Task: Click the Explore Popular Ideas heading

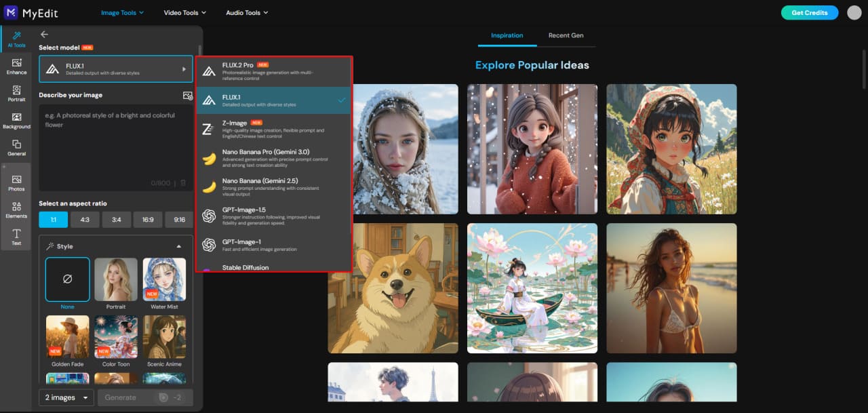Action: click(532, 65)
